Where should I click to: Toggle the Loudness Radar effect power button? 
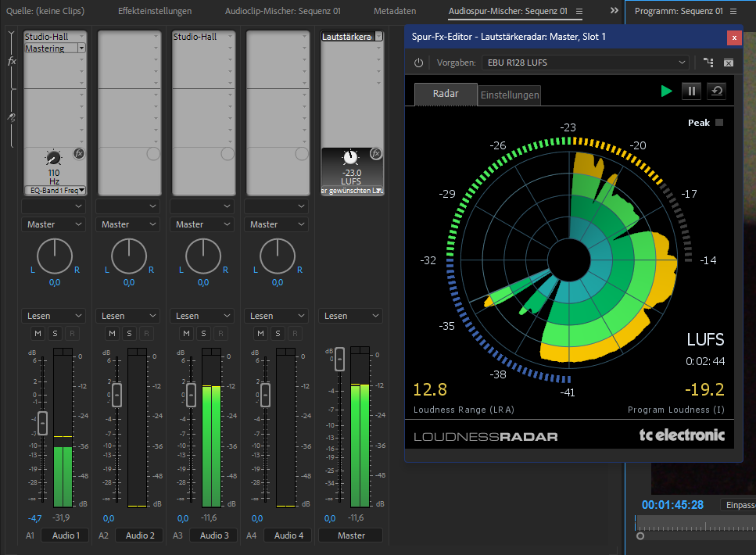point(418,63)
